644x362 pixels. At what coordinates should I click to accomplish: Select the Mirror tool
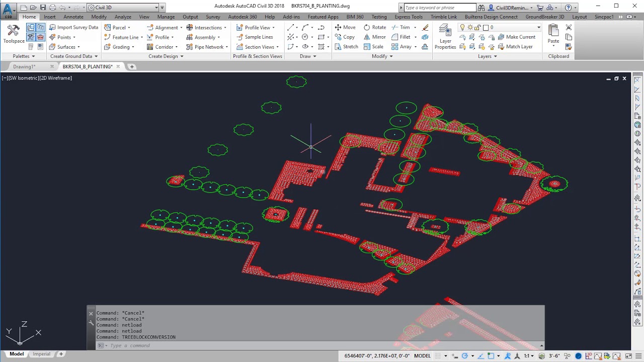click(x=374, y=37)
